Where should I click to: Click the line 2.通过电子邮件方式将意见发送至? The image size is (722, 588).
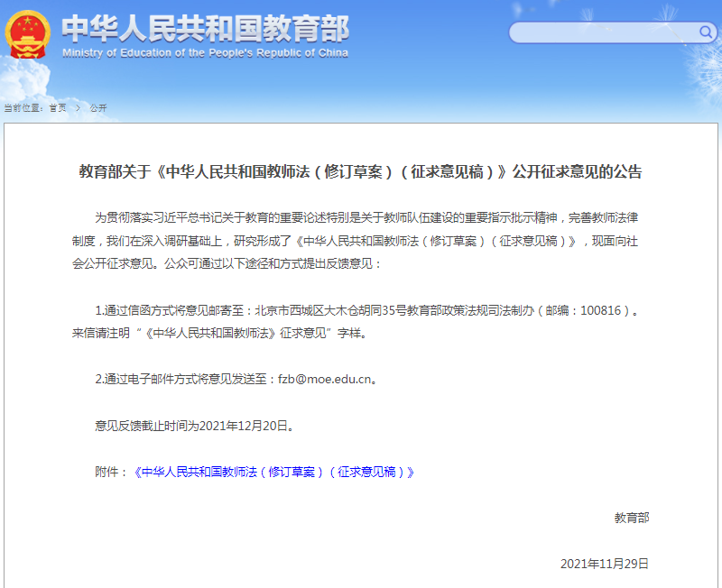point(236,379)
